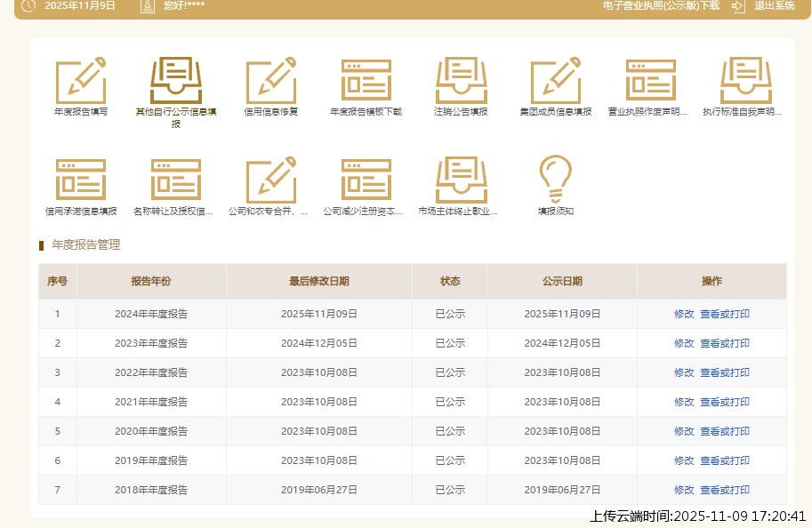Click 电子营业执照(公示版)下载 link

pyautogui.click(x=661, y=6)
